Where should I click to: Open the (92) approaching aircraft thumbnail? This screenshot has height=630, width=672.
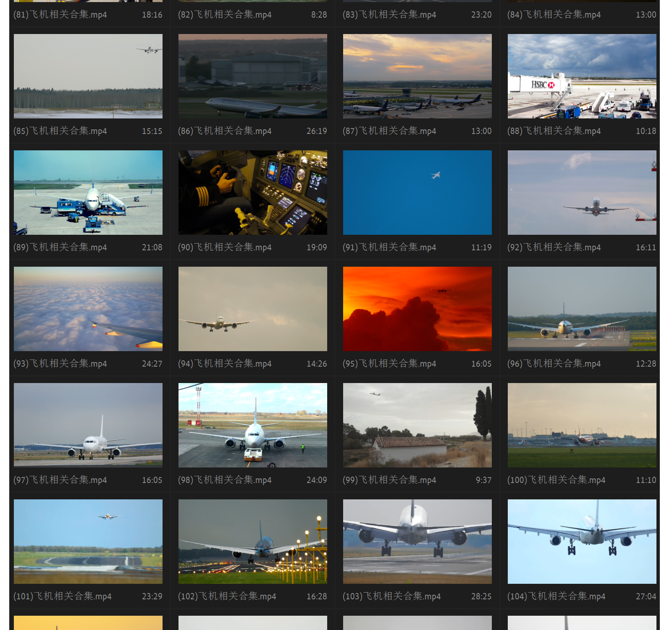582,192
